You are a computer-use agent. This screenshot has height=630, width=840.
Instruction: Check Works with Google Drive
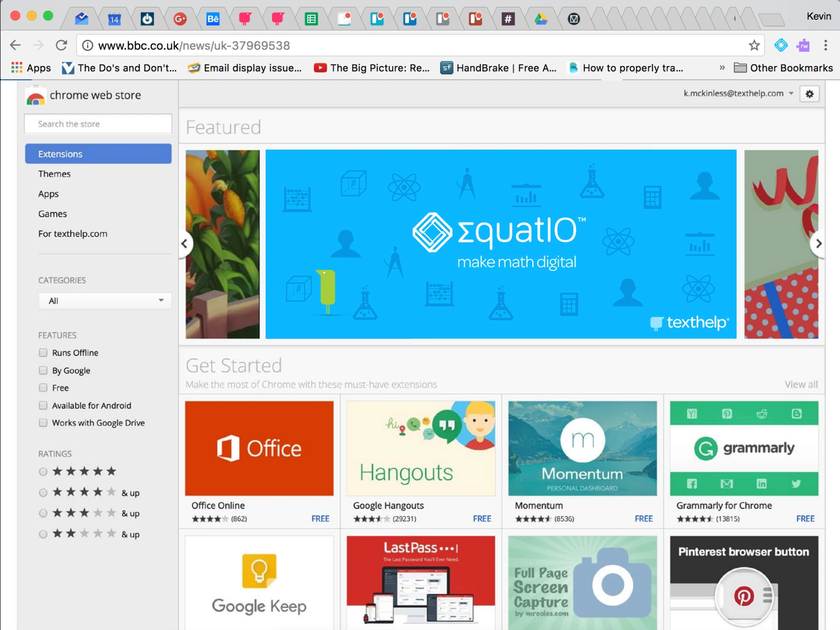coord(43,423)
